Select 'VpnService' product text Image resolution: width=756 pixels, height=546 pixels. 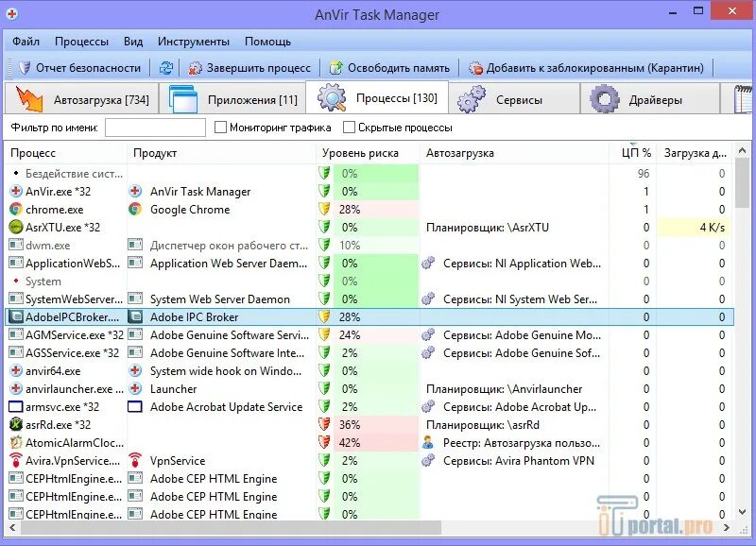pyautogui.click(x=178, y=461)
